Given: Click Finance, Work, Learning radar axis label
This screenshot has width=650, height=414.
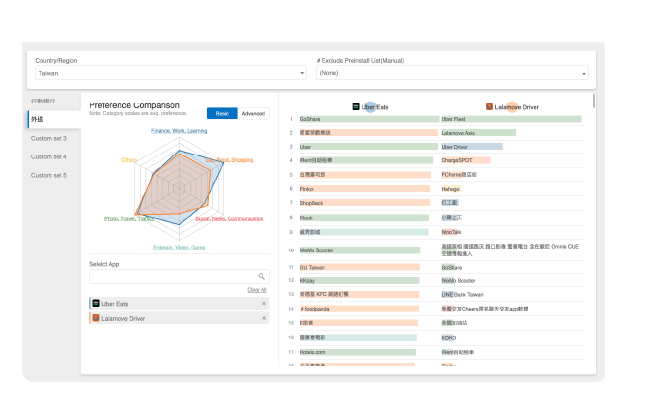Looking at the screenshot, I should 179,131.
